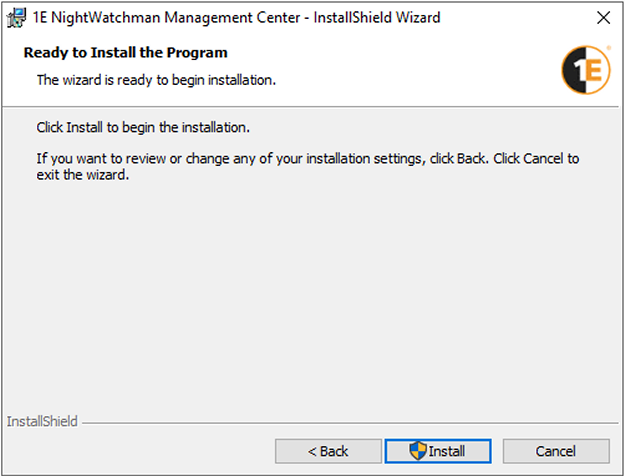625x476 pixels.
Task: Go back with the Back button
Action: pos(328,451)
